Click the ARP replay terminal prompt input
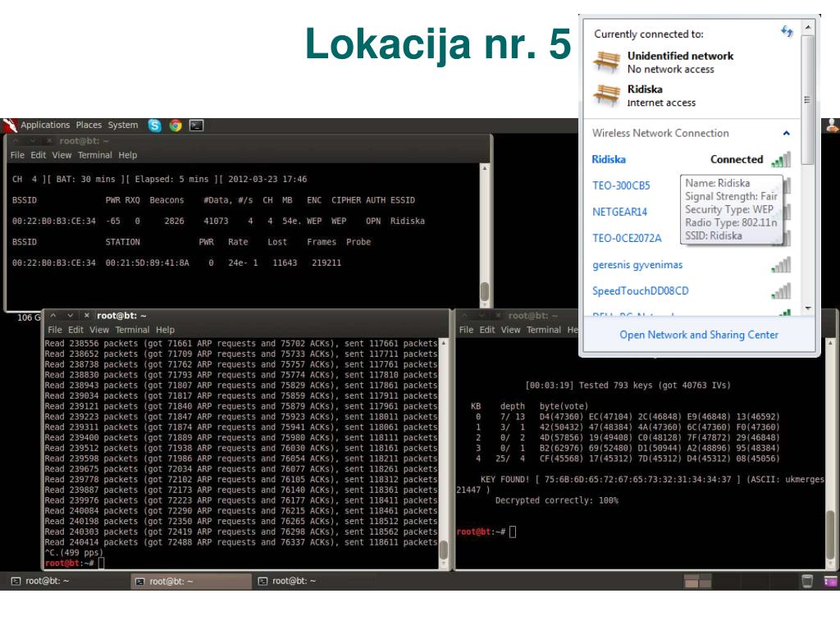This screenshot has height=630, width=840. point(101,563)
